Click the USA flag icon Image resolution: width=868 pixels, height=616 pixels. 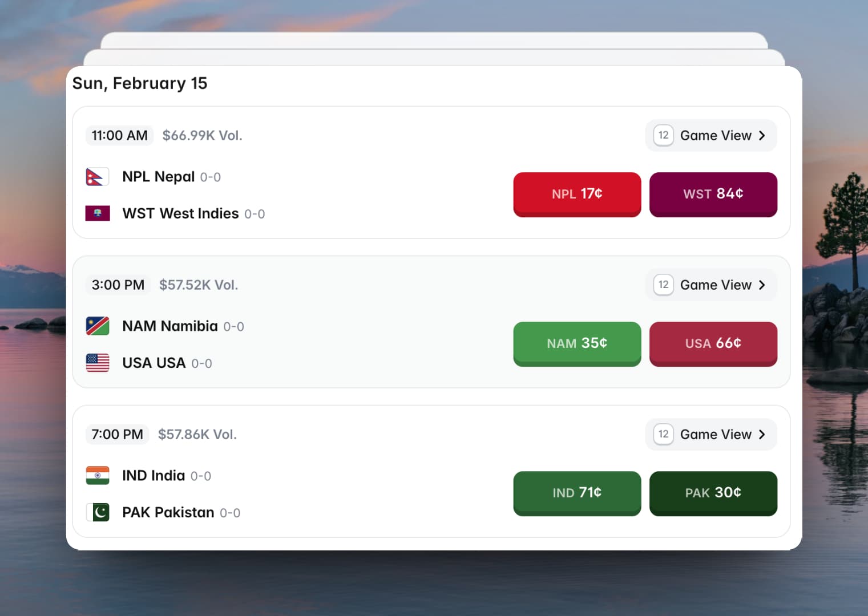tap(98, 363)
